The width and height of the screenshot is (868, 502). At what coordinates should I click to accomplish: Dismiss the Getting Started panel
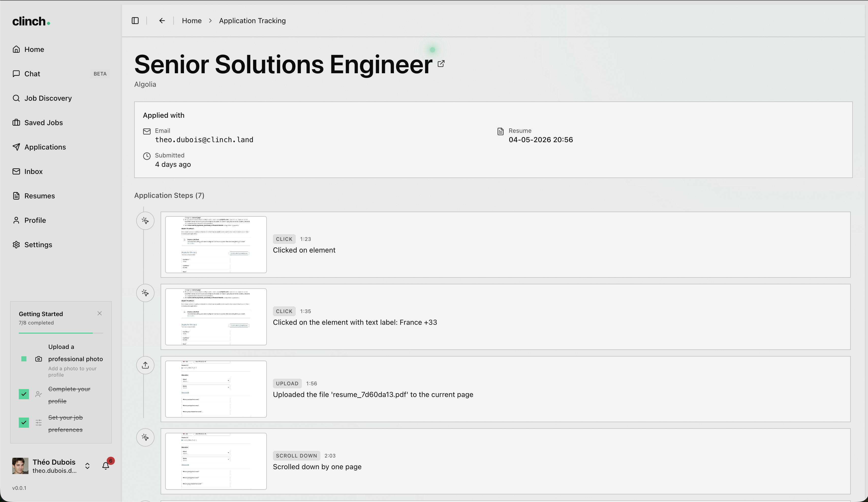point(100,313)
